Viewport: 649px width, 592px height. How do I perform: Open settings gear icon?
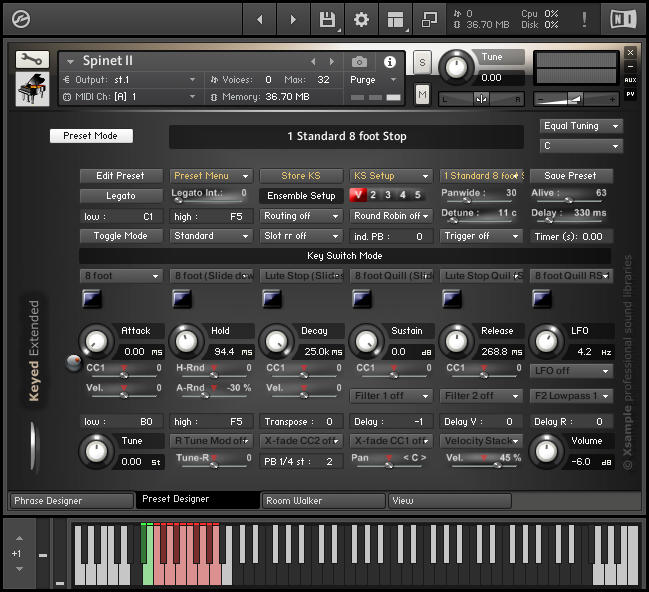[361, 19]
